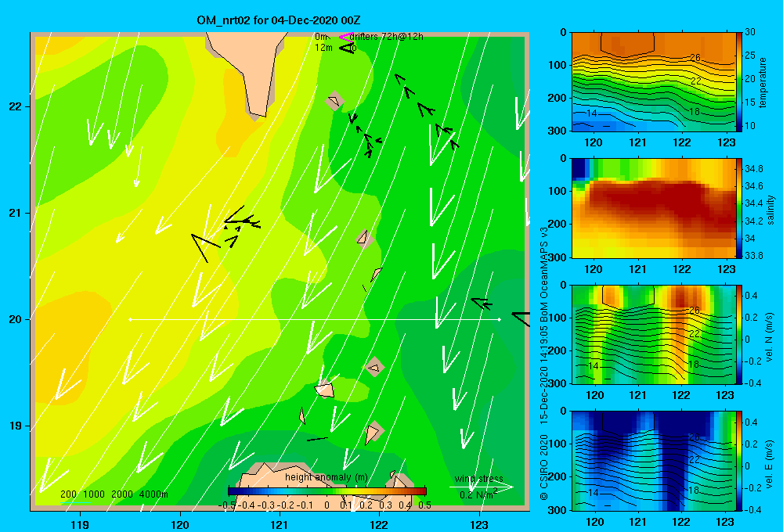Click the '12m' drifter depth label
The image size is (783, 532).
[323, 48]
